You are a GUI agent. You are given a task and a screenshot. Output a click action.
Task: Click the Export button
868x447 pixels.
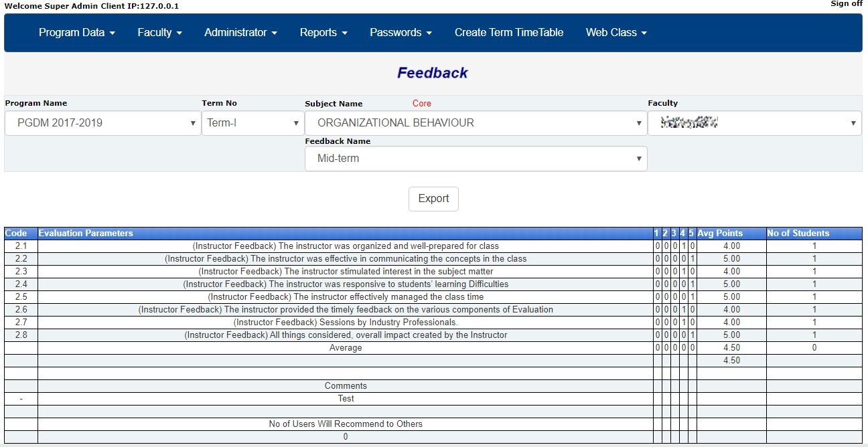(x=433, y=198)
